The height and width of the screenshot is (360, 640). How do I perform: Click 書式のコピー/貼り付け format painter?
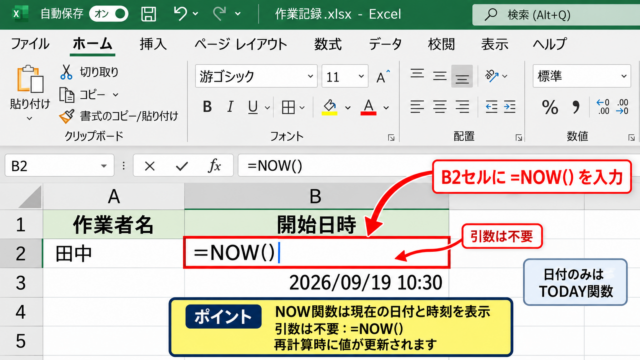coord(118,116)
